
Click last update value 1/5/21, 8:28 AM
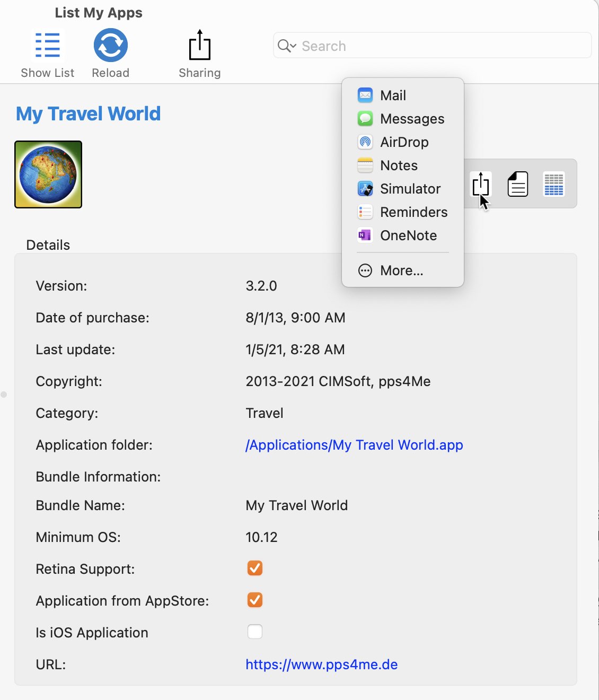295,349
